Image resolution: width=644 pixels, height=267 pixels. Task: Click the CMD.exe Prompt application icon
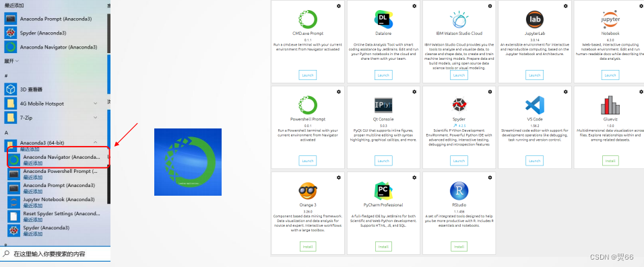point(308,19)
